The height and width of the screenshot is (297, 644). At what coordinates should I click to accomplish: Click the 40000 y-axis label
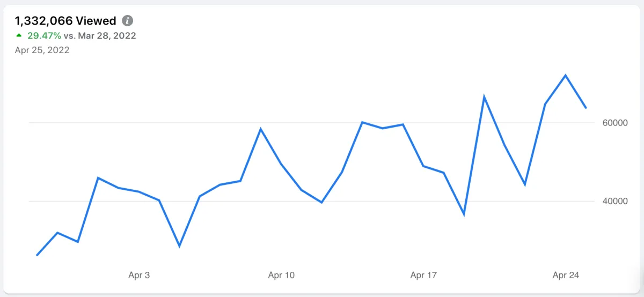pos(615,202)
